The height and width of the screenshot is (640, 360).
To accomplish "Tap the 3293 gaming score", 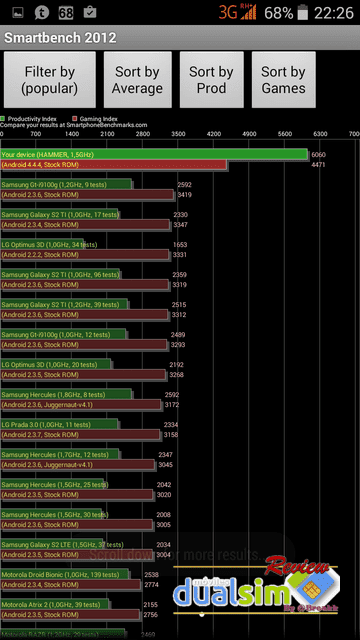I will pos(178,345).
